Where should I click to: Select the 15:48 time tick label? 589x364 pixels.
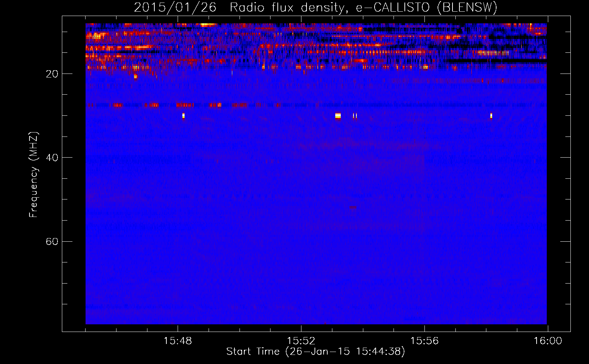(178, 341)
